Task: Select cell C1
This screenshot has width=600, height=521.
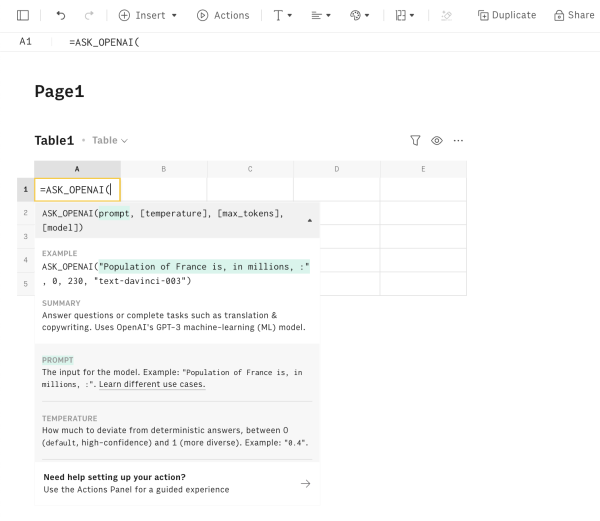Action: [x=250, y=189]
